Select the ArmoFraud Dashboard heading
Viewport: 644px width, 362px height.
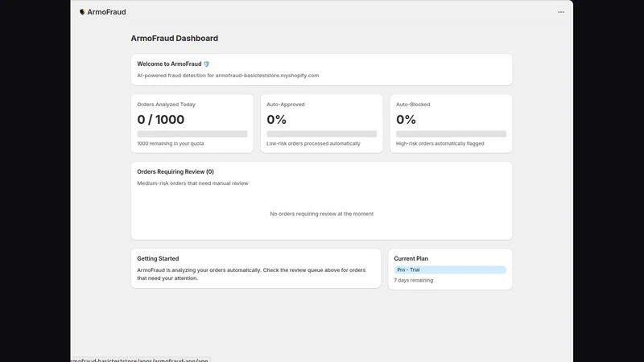click(x=174, y=38)
